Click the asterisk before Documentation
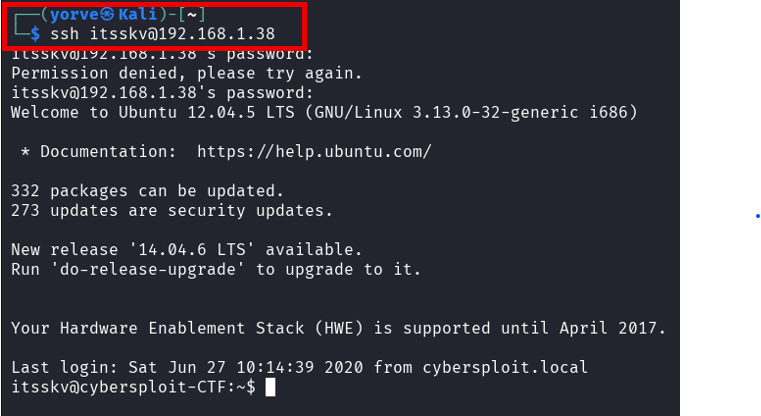 tap(25, 152)
